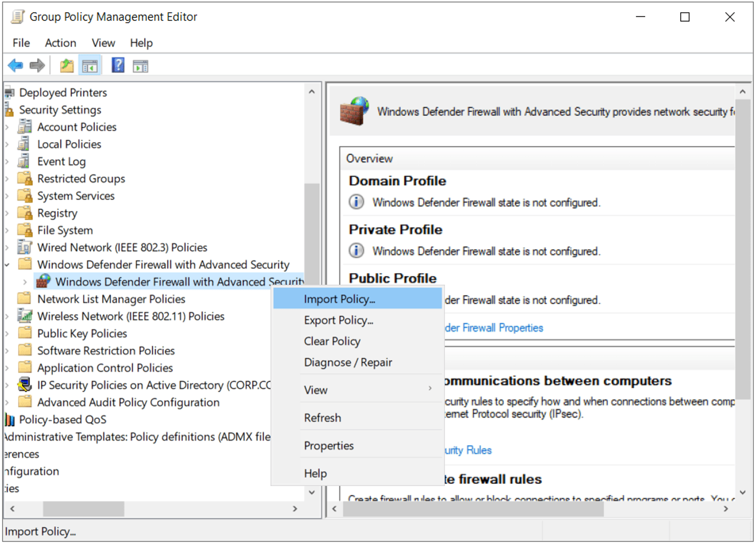Open the Action menu

coord(60,43)
